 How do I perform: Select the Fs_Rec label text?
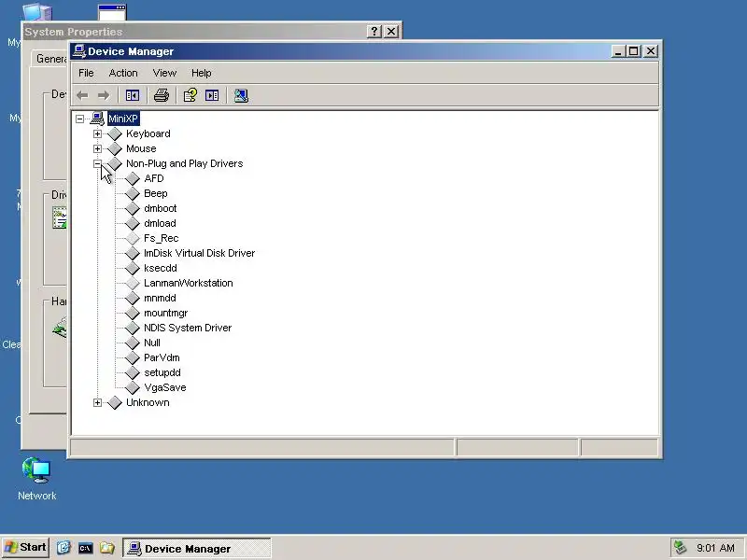pos(161,238)
